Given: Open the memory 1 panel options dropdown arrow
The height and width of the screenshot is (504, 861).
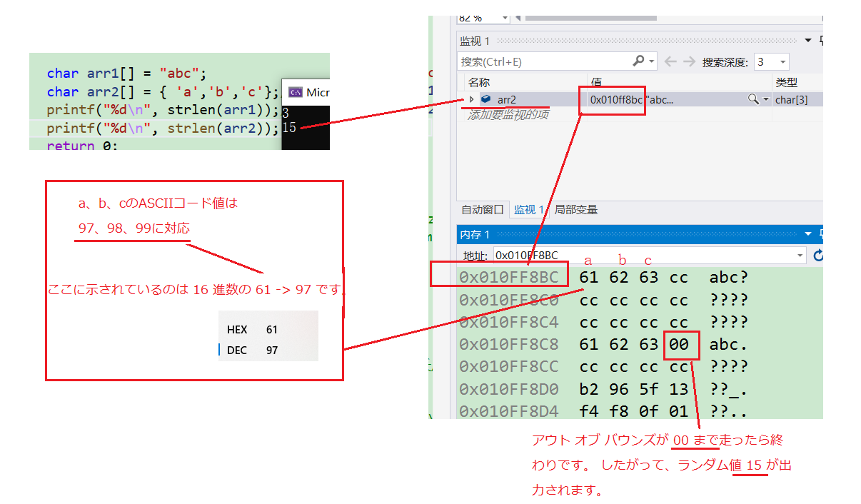Looking at the screenshot, I should coord(807,234).
